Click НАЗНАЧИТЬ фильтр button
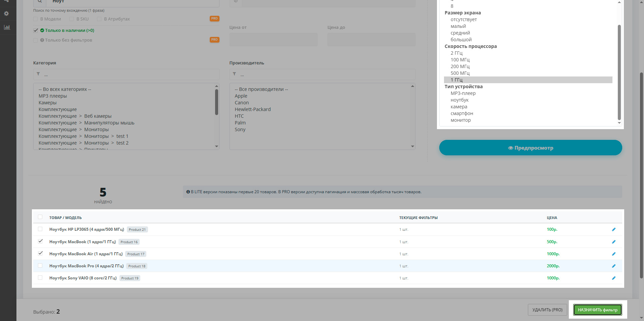Viewport: 644px width, 321px height. [x=597, y=310]
